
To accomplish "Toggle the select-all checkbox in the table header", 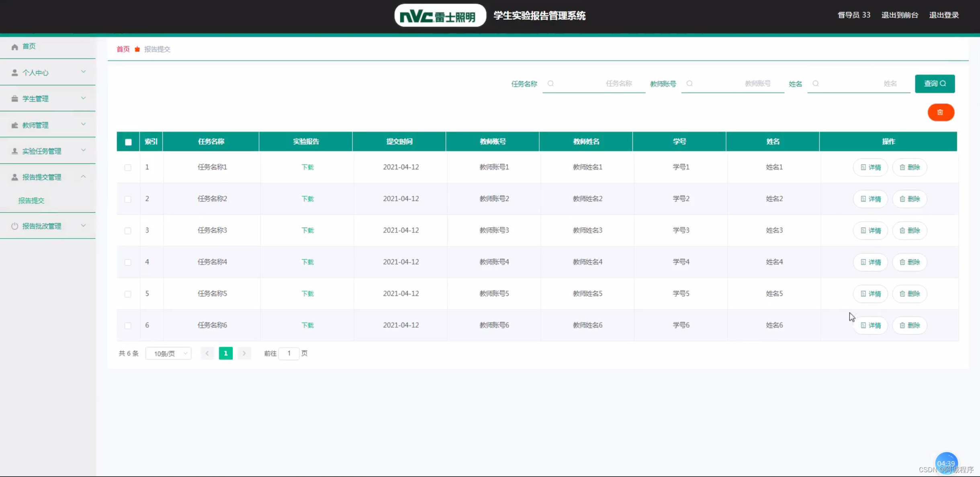I will pos(128,142).
